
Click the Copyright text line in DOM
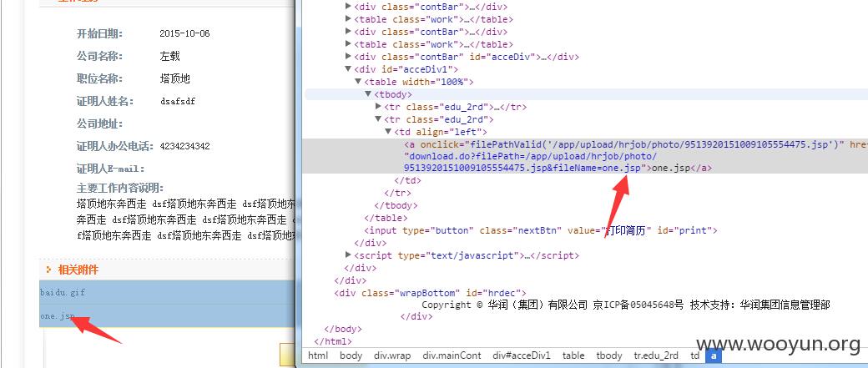click(x=625, y=305)
